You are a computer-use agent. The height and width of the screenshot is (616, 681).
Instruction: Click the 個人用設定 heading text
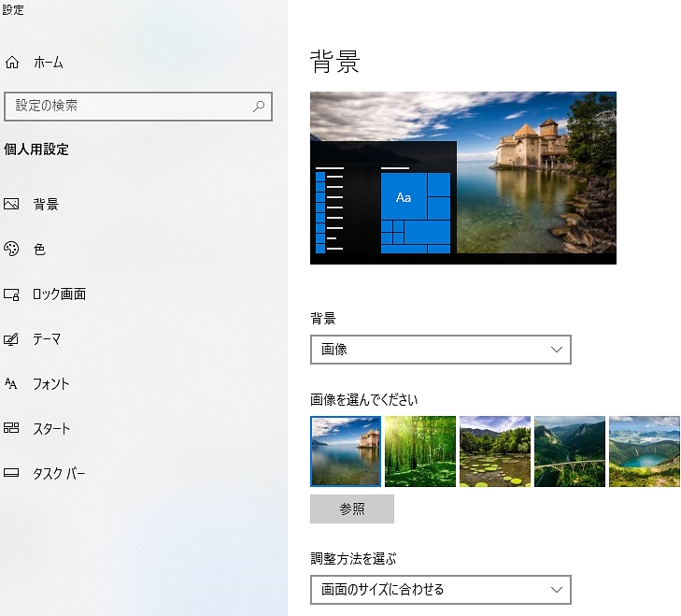tap(36, 150)
